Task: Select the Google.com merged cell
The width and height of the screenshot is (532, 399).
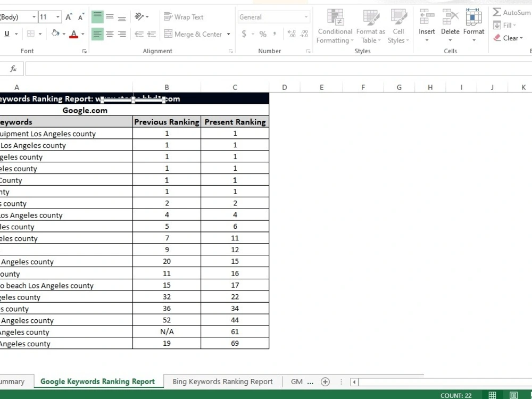Action: click(135, 110)
